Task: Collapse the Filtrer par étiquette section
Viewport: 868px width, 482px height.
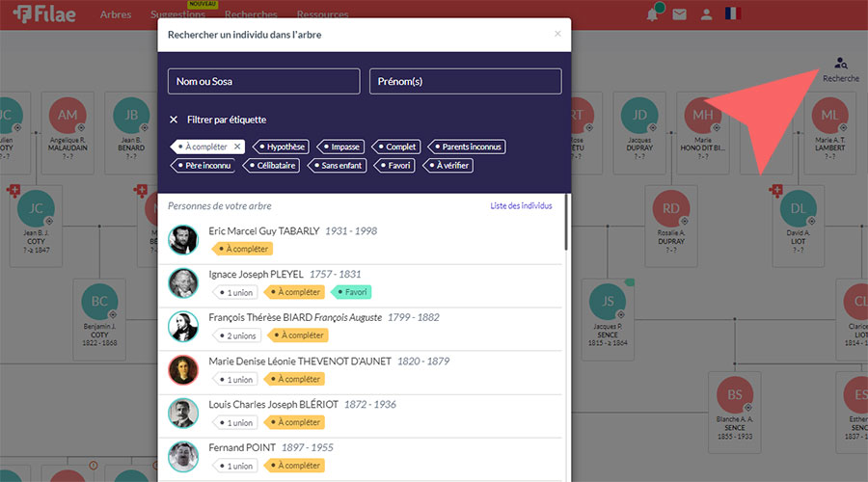Action: [x=174, y=120]
